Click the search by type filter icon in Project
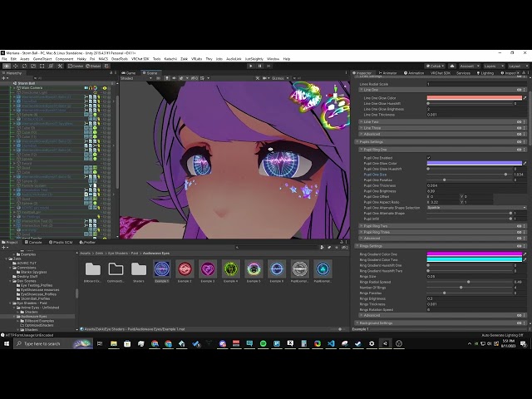 click(x=322, y=248)
